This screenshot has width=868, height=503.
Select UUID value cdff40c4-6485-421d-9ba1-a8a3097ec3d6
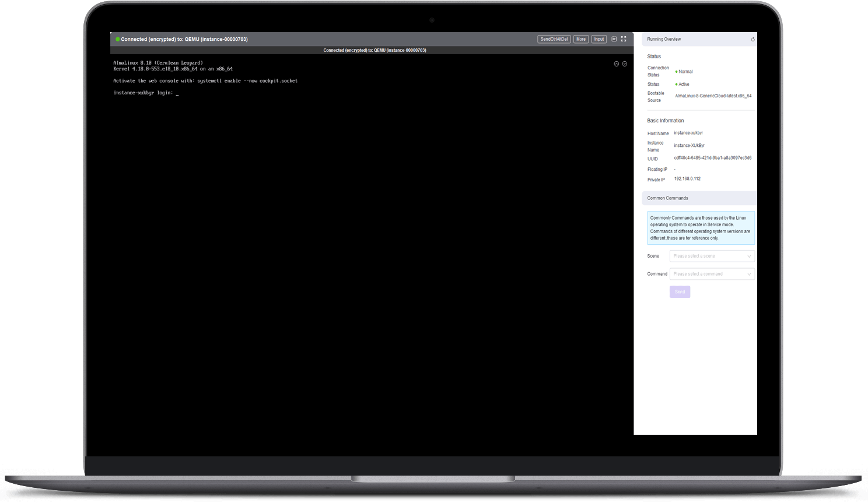[712, 158]
